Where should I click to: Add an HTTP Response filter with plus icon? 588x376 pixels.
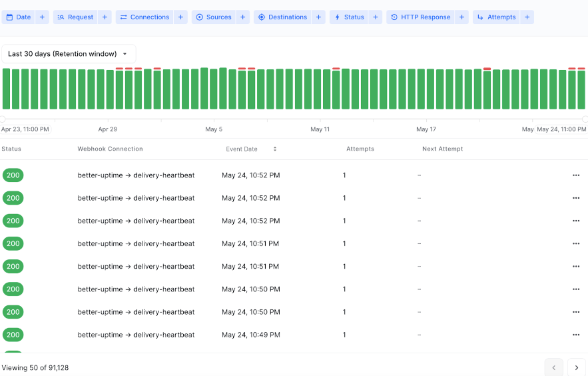click(x=461, y=17)
